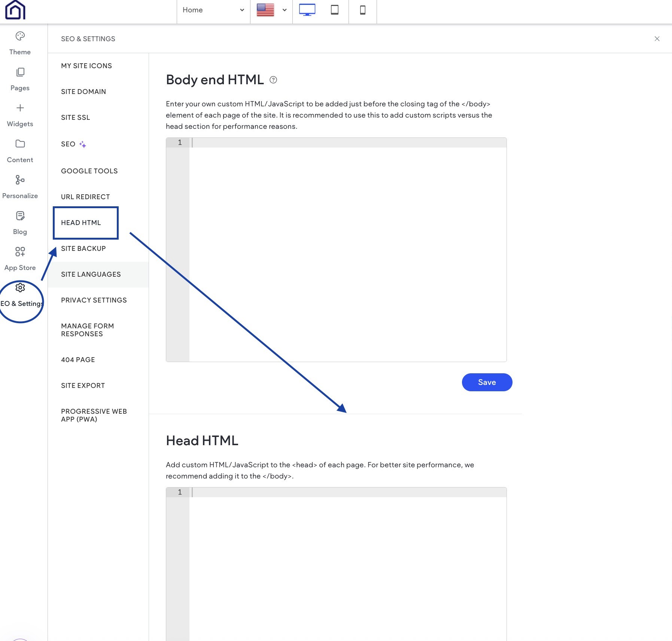Open the App Store panel
The width and height of the screenshot is (672, 641).
tap(20, 258)
